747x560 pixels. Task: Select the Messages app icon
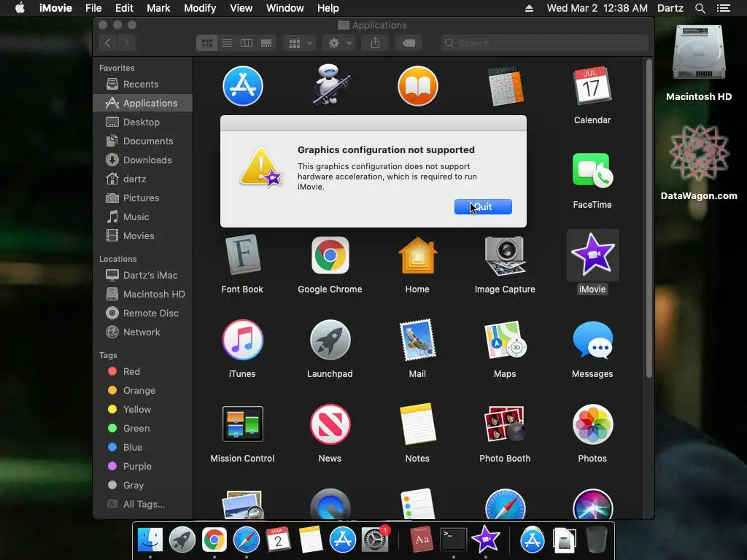pyautogui.click(x=592, y=340)
